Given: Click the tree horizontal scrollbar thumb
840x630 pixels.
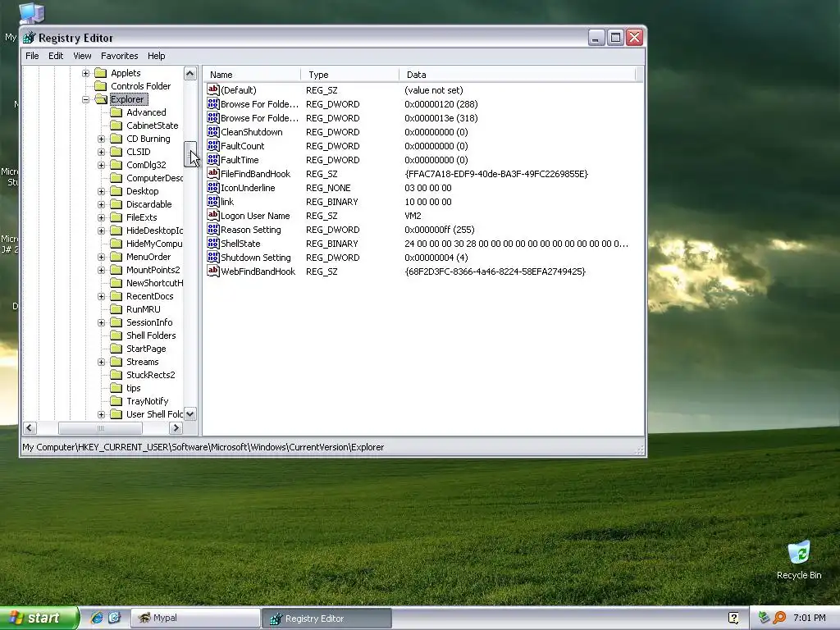Looking at the screenshot, I should pos(100,428).
